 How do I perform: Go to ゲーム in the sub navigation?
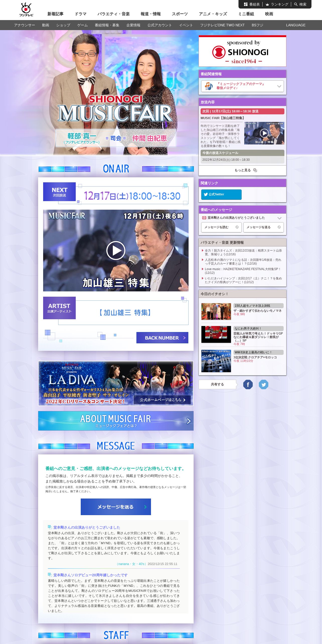tap(83, 25)
